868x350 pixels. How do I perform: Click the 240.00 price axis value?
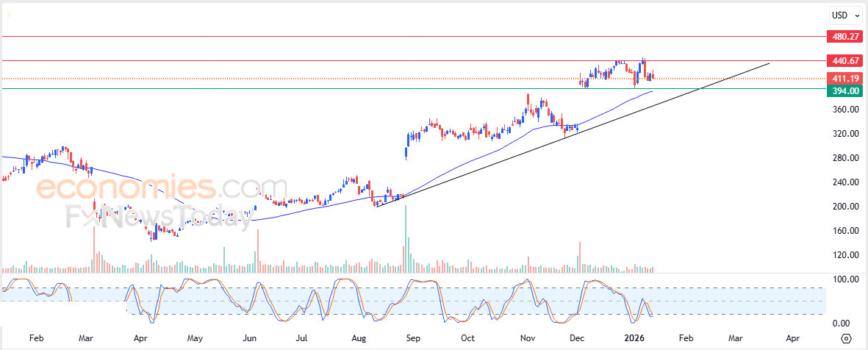pos(847,182)
